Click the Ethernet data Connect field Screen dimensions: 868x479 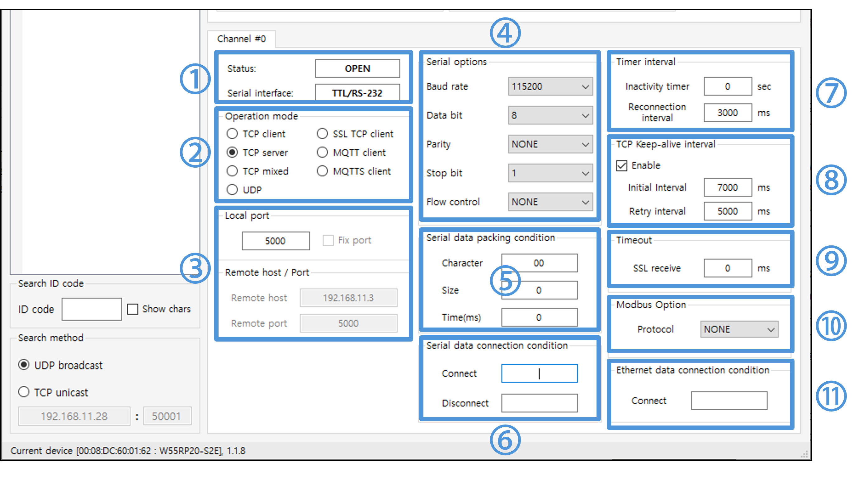coord(729,401)
